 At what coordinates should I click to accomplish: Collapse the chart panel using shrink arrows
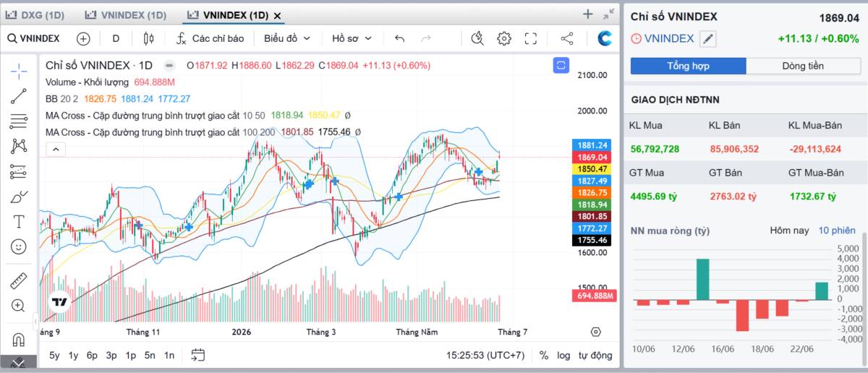[x=609, y=14]
